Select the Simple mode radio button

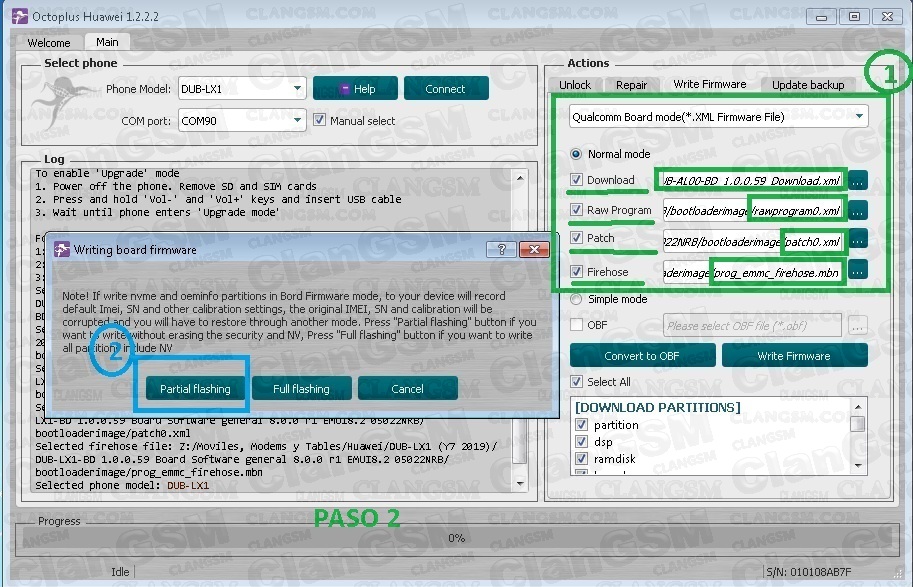576,299
